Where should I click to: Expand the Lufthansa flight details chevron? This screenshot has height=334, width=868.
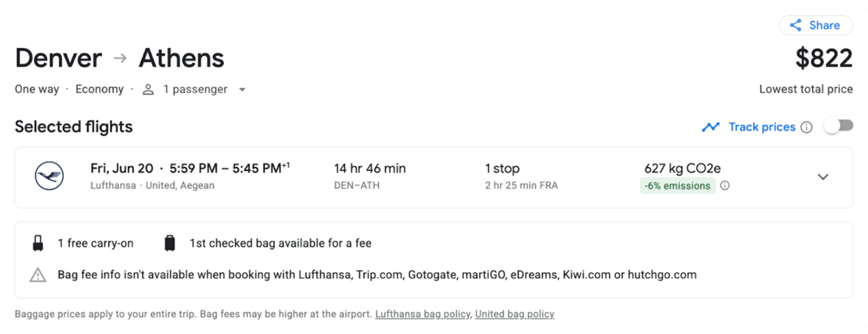pos(823,177)
